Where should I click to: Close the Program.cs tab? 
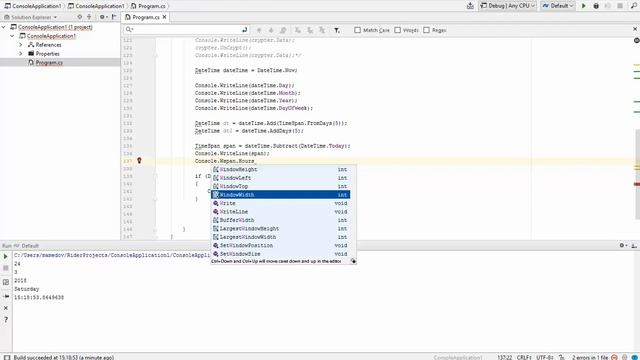point(164,17)
